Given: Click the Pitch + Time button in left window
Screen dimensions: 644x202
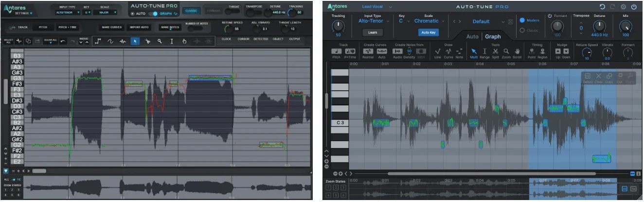Looking at the screenshot, I should (x=67, y=27).
